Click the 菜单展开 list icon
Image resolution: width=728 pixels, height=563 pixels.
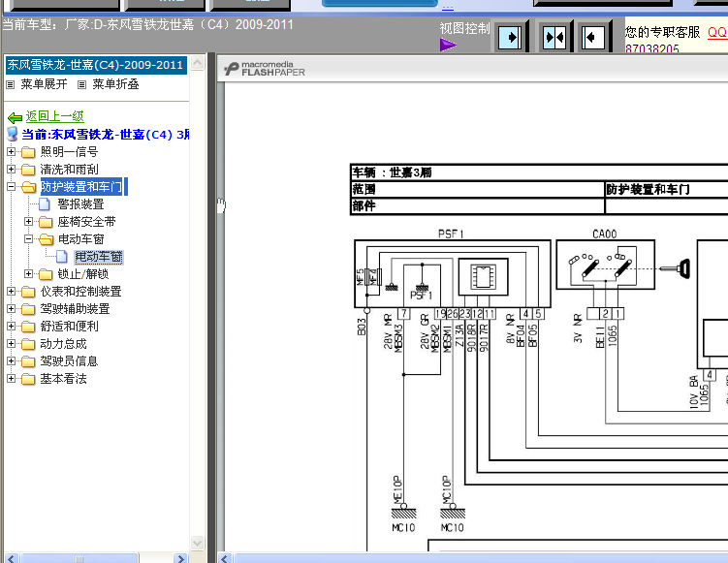point(11,84)
